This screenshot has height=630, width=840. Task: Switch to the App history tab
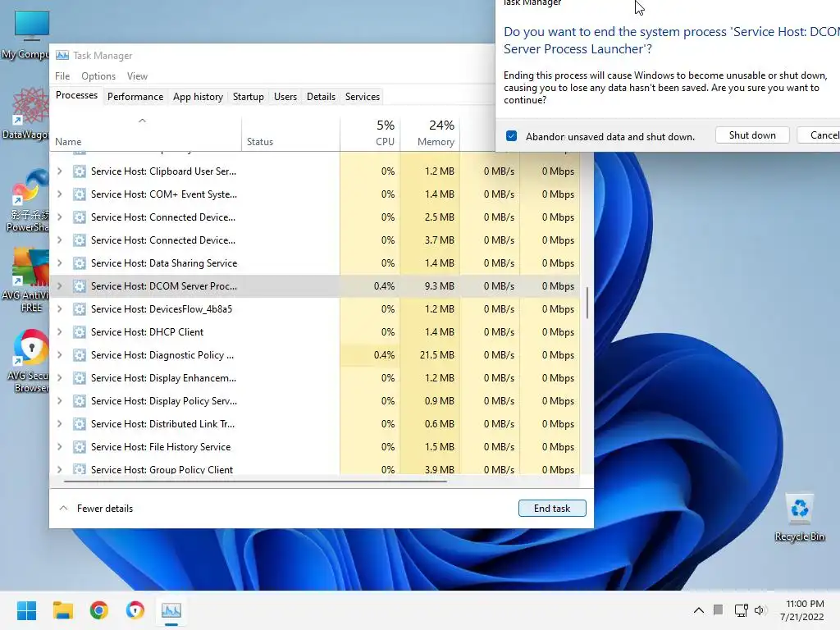point(198,97)
